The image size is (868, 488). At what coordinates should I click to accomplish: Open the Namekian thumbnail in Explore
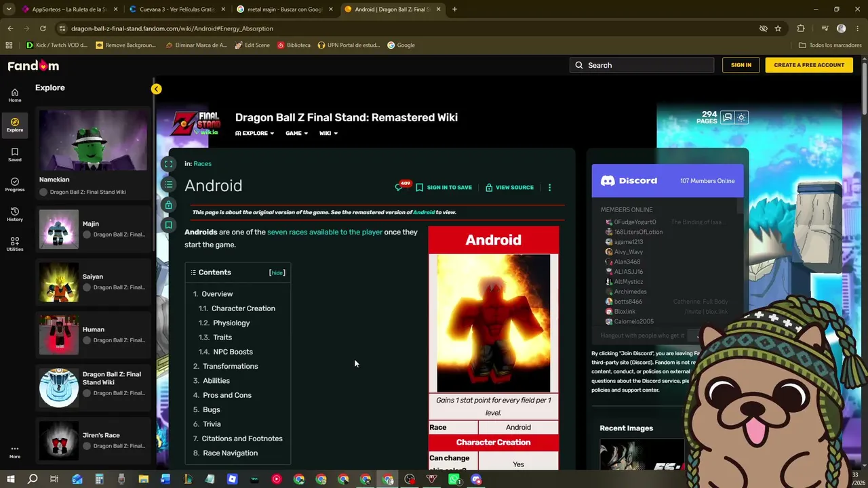[x=93, y=140]
